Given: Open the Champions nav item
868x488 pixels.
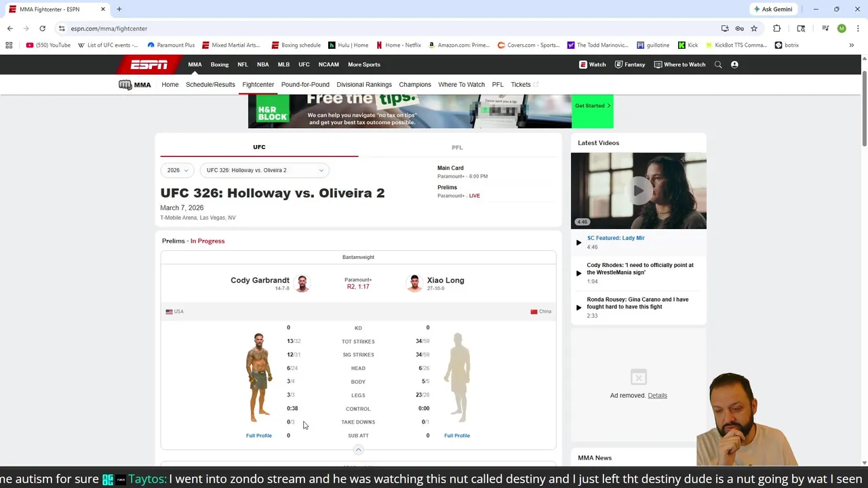Looking at the screenshot, I should pos(415,85).
